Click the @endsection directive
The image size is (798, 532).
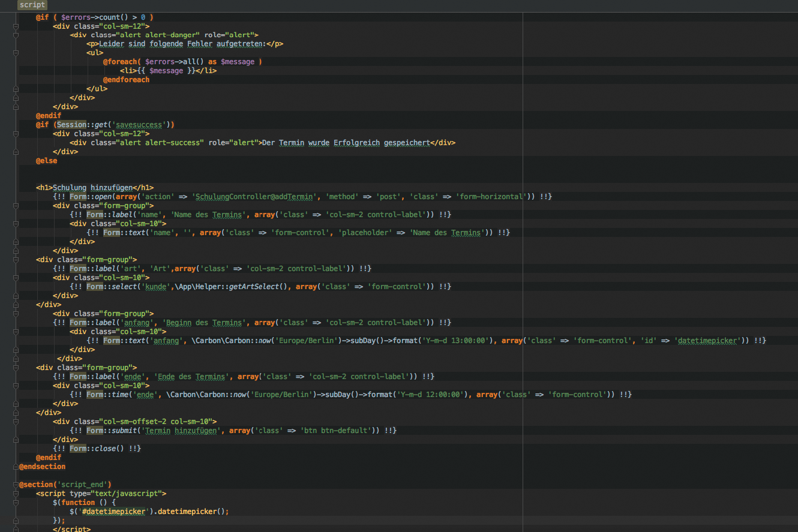click(x=42, y=467)
